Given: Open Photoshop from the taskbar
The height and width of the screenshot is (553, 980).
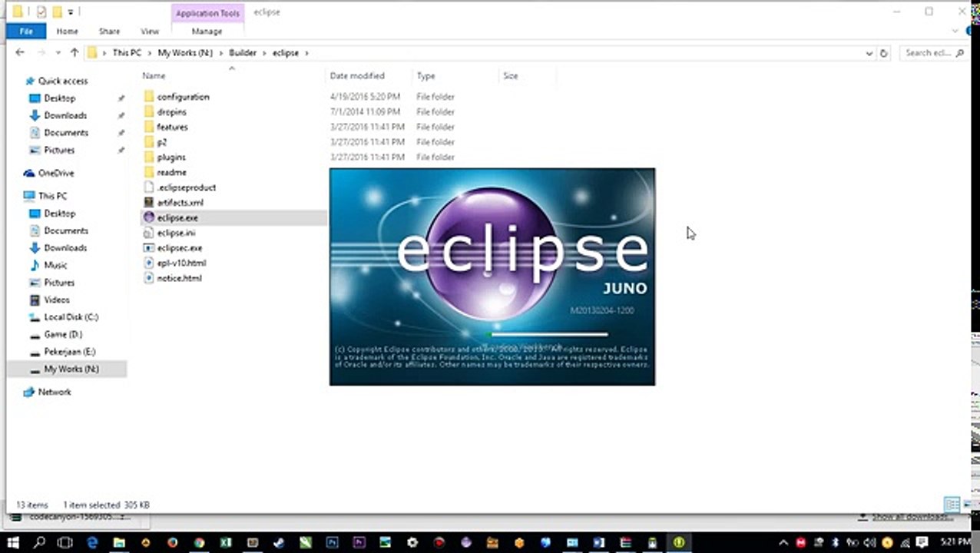Looking at the screenshot, I should click(x=331, y=543).
